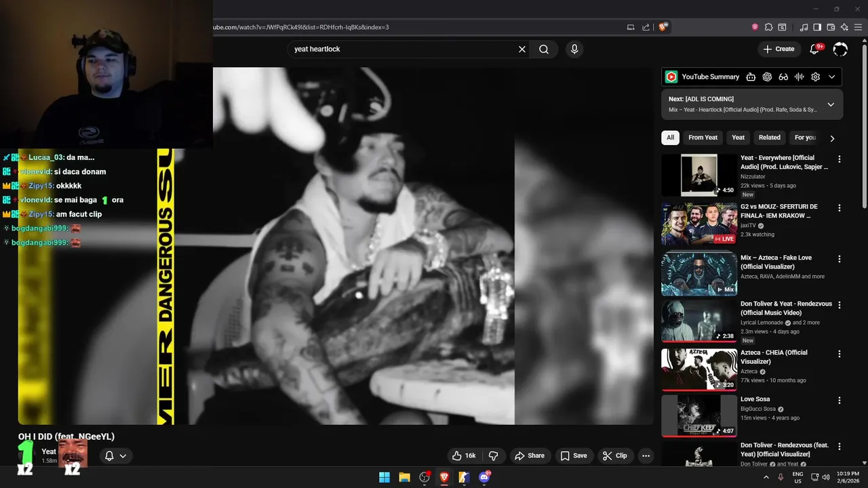Open the uBlock shield extension
Image resolution: width=868 pixels, height=488 pixels.
[755, 27]
